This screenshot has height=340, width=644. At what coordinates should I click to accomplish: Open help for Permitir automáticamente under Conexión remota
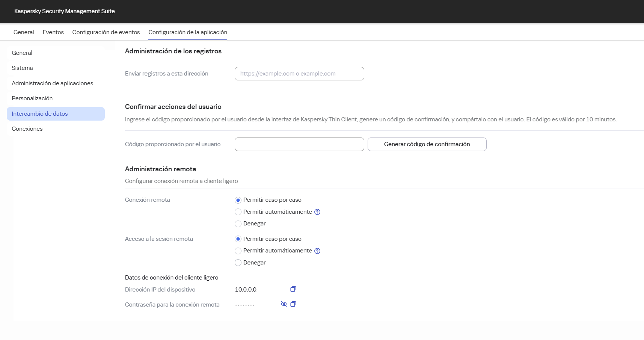pos(317,212)
